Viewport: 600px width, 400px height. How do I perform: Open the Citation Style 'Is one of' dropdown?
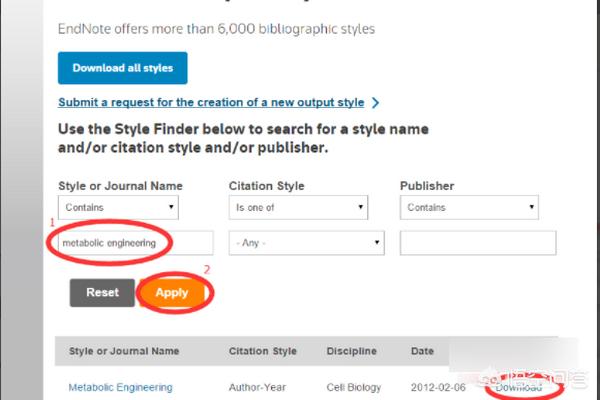click(298, 207)
